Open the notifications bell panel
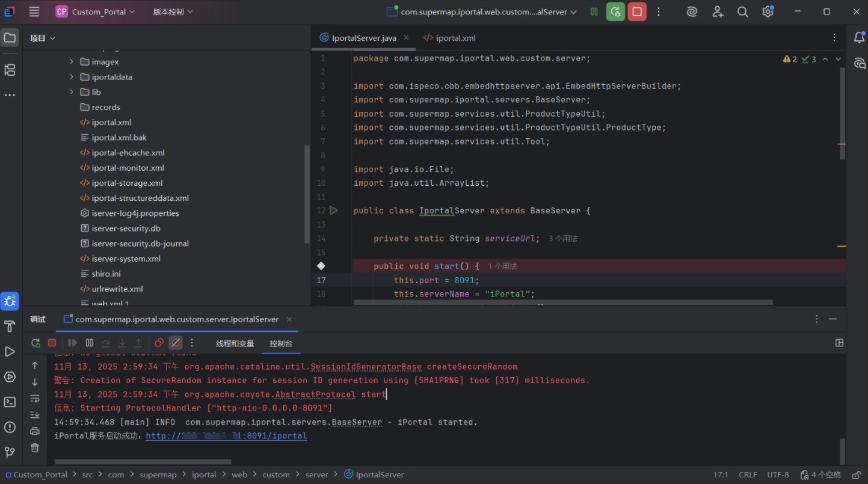Viewport: 868px width, 484px height. [x=859, y=38]
